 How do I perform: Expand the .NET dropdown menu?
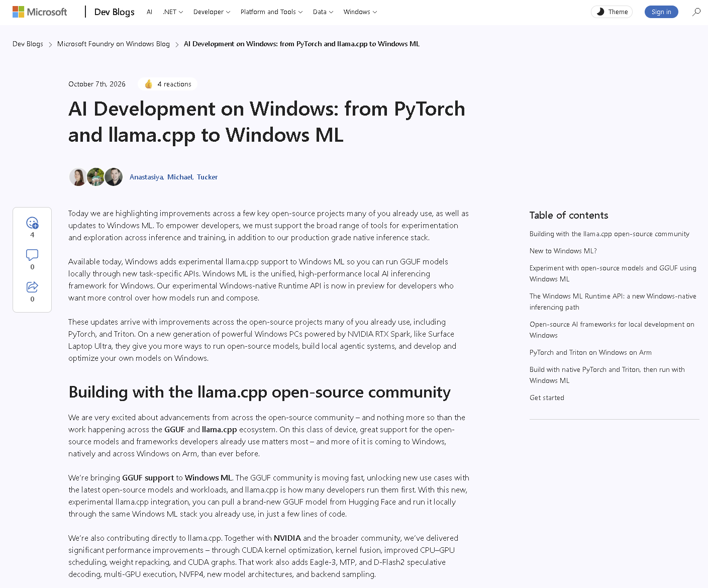point(173,12)
